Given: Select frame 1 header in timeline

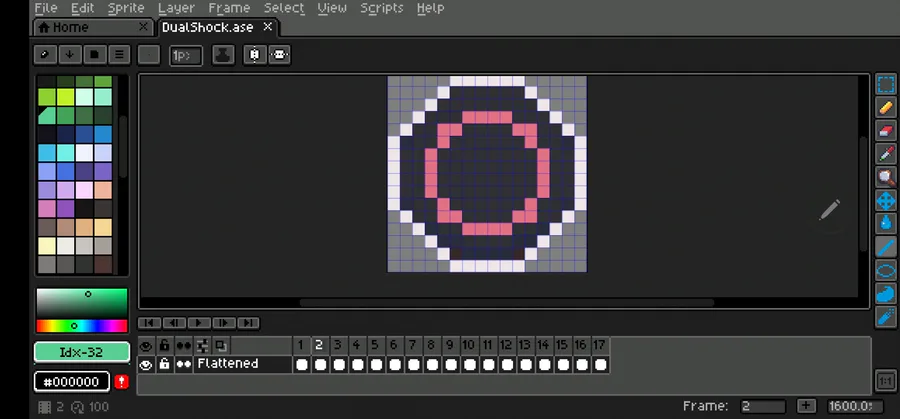Looking at the screenshot, I should 301,346.
